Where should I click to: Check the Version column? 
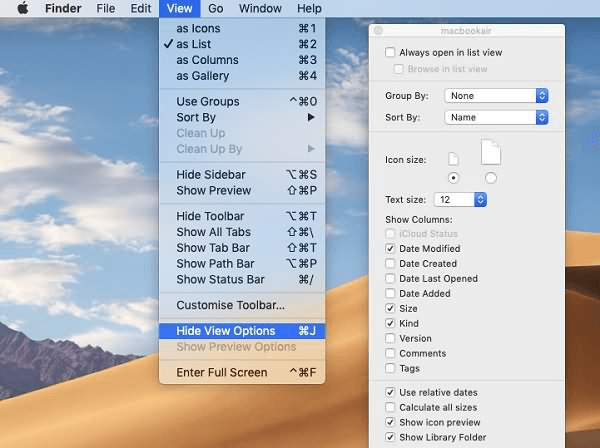[390, 339]
